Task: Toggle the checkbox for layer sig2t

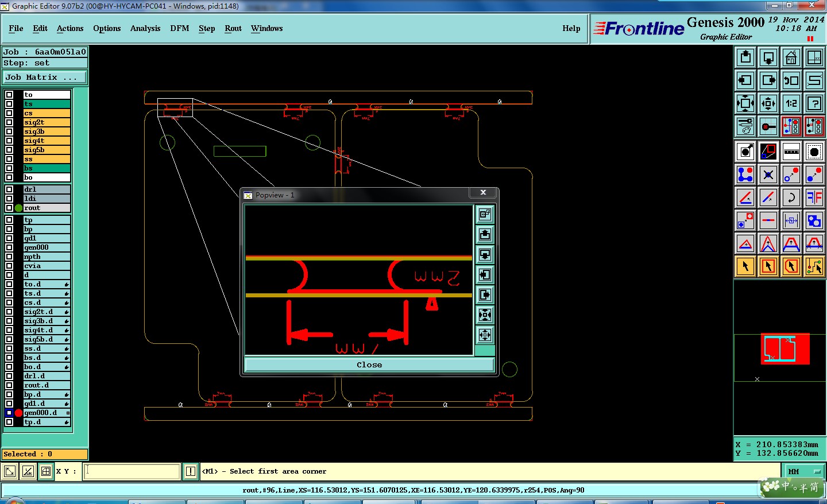Action: (x=9, y=122)
